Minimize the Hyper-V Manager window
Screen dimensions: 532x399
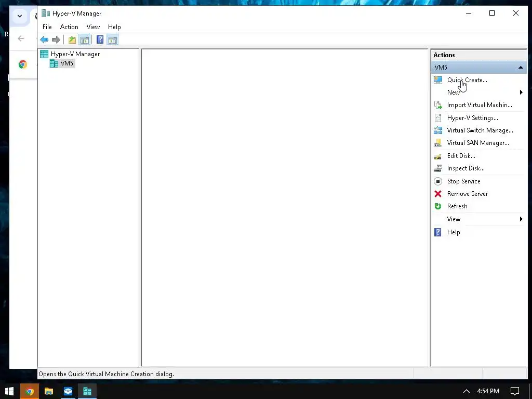[x=469, y=13]
